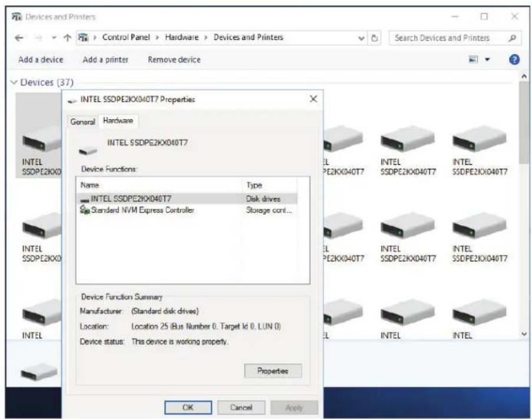Select third-row INTEL drive, far right
Viewport: 532px width, 419px height.
click(x=480, y=318)
